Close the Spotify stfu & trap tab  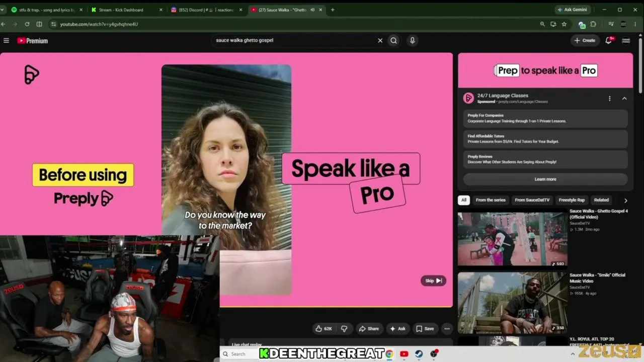(x=80, y=10)
